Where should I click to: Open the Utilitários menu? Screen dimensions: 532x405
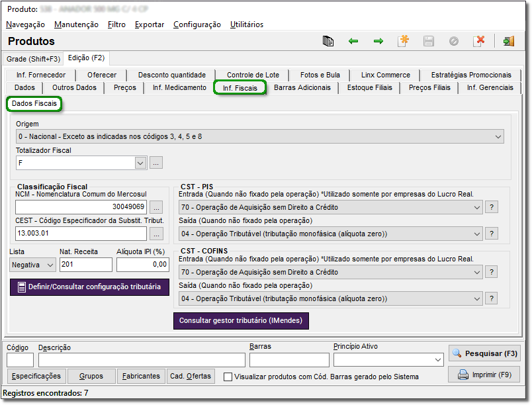tap(247, 24)
